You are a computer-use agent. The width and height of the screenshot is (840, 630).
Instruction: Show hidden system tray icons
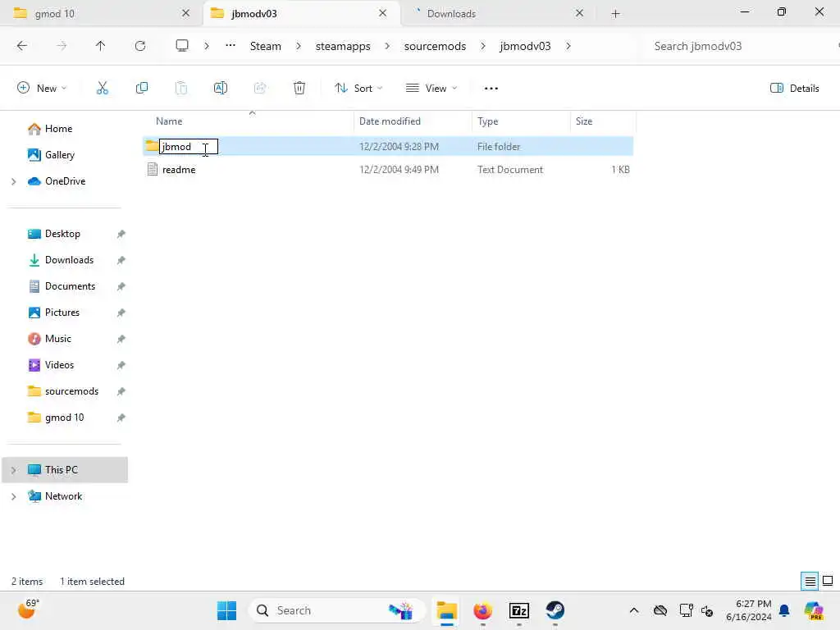(634, 610)
